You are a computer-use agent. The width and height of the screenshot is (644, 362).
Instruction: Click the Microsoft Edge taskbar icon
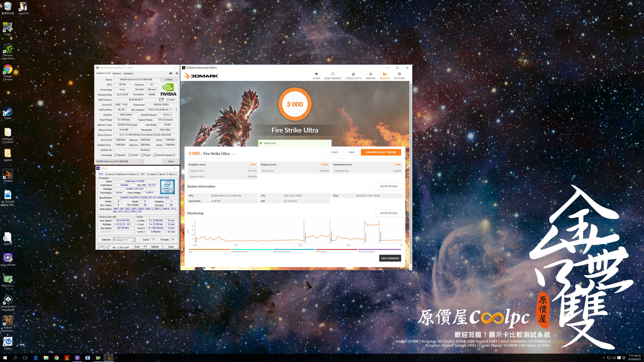(x=36, y=358)
